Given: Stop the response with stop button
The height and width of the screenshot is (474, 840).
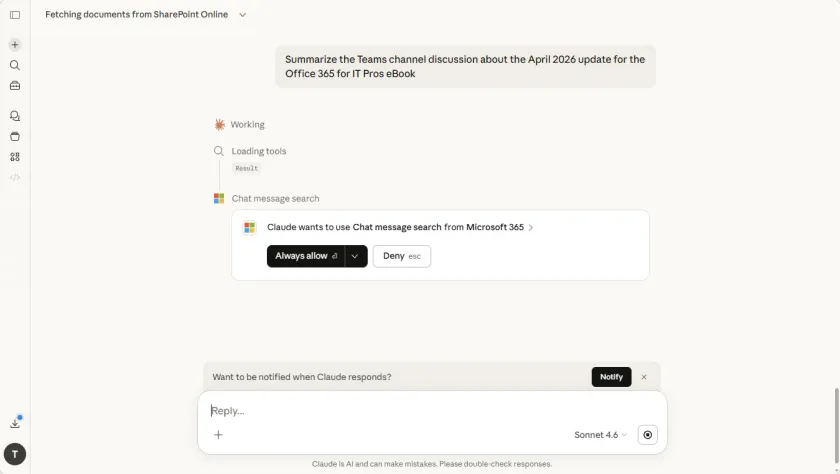Looking at the screenshot, I should [x=648, y=435].
